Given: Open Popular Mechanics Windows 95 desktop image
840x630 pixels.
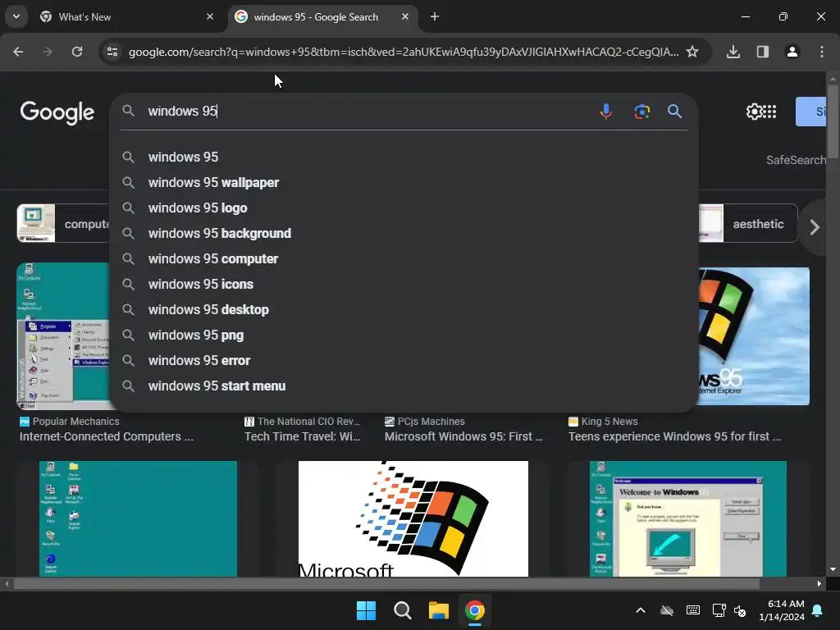Looking at the screenshot, I should tap(63, 336).
